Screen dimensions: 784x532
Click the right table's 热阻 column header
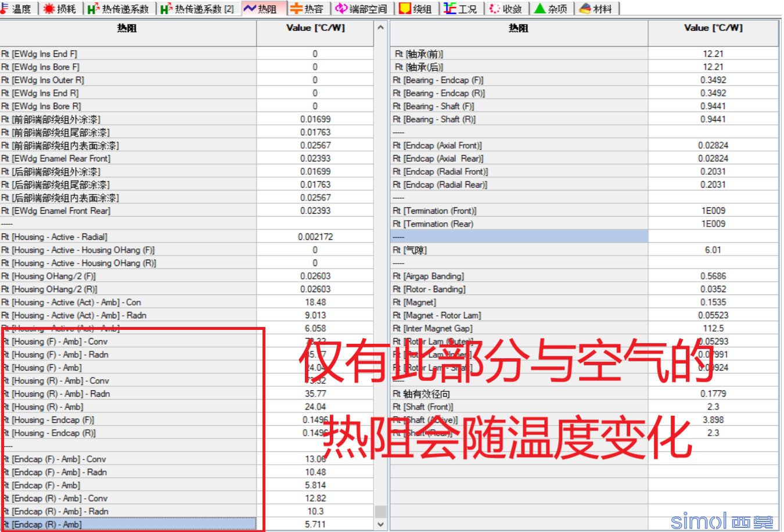[519, 33]
